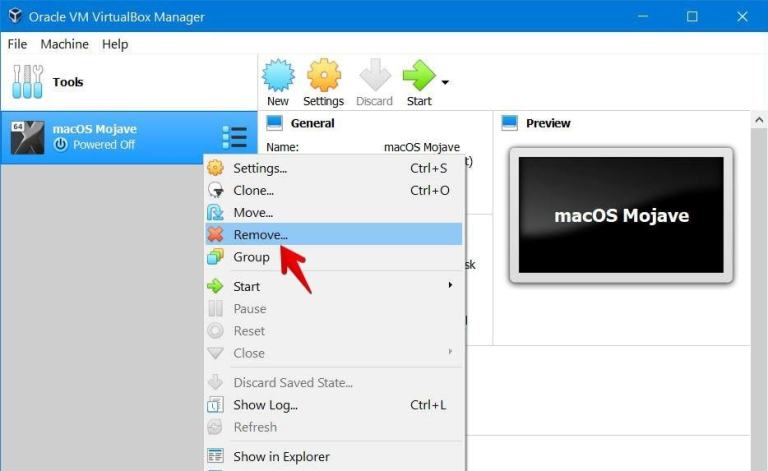Click the Show Log document icon
This screenshot has height=471, width=768.
pyautogui.click(x=216, y=405)
